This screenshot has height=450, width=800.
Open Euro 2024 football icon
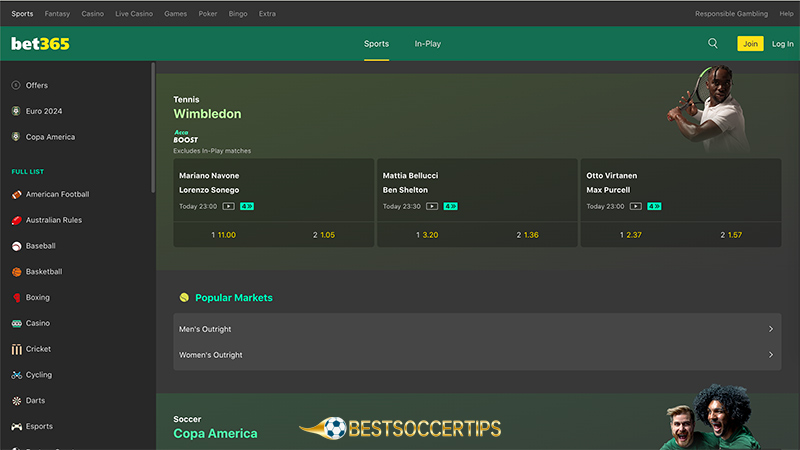(16, 111)
